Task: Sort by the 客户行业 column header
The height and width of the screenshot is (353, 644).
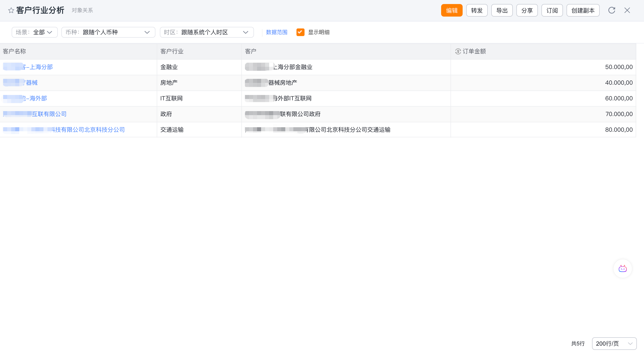Action: coord(172,51)
